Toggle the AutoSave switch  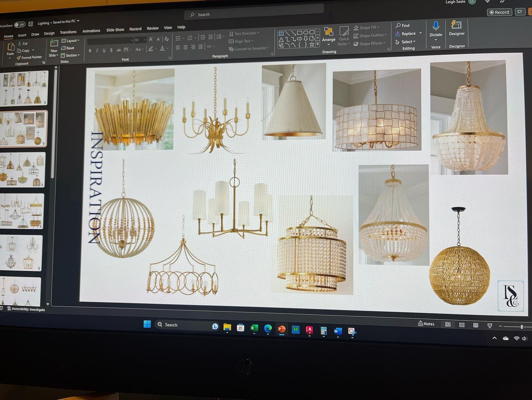click(20, 25)
